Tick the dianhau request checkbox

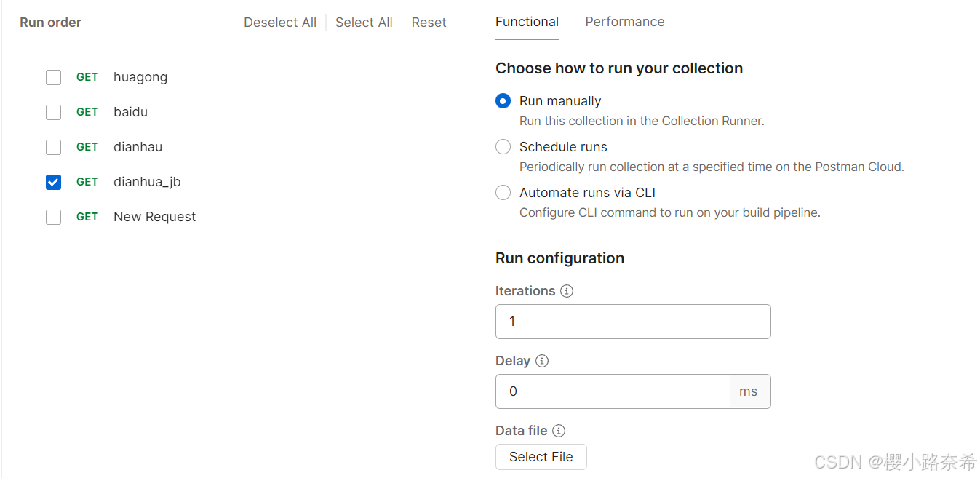[x=53, y=147]
